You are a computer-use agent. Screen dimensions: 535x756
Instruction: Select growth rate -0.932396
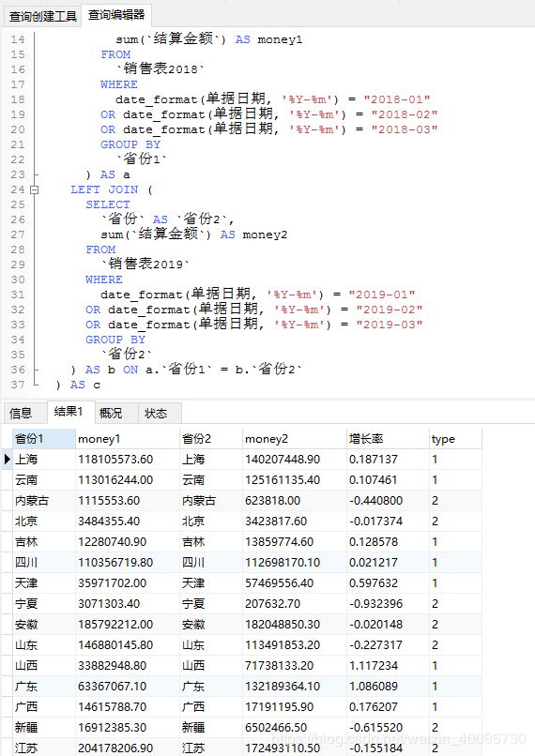388,604
